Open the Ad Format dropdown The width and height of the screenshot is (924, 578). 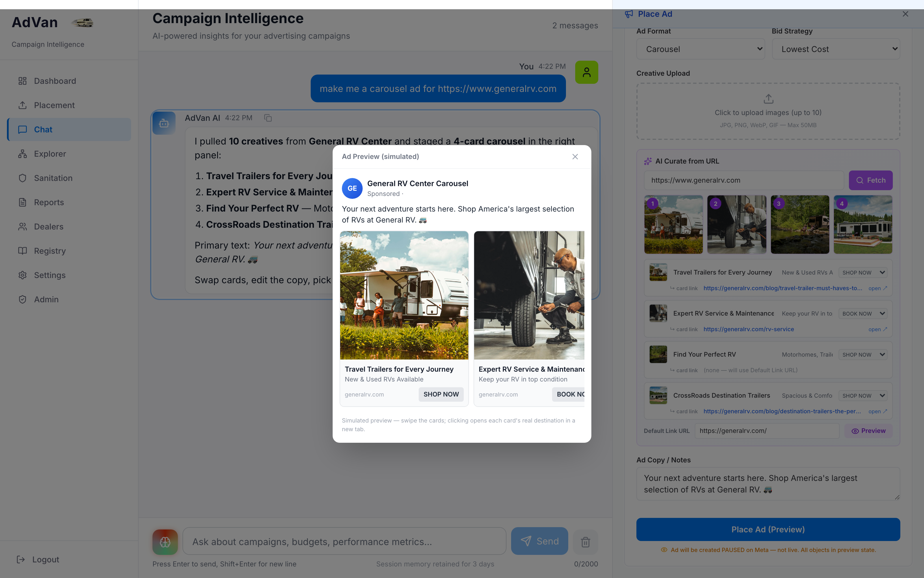700,49
